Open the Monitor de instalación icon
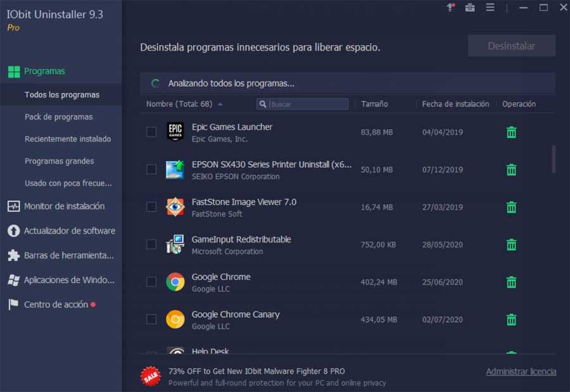 [13, 206]
